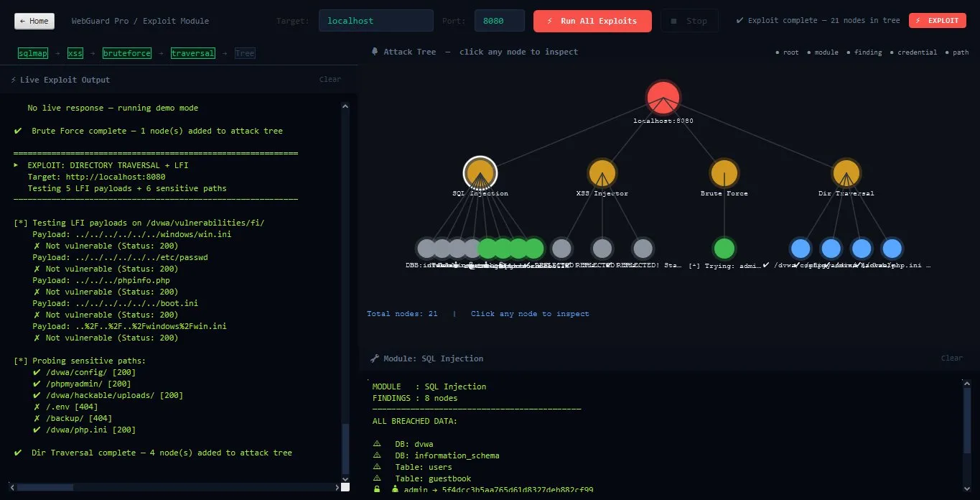
Task: Click green credential node under Brute Force
Action: click(724, 249)
